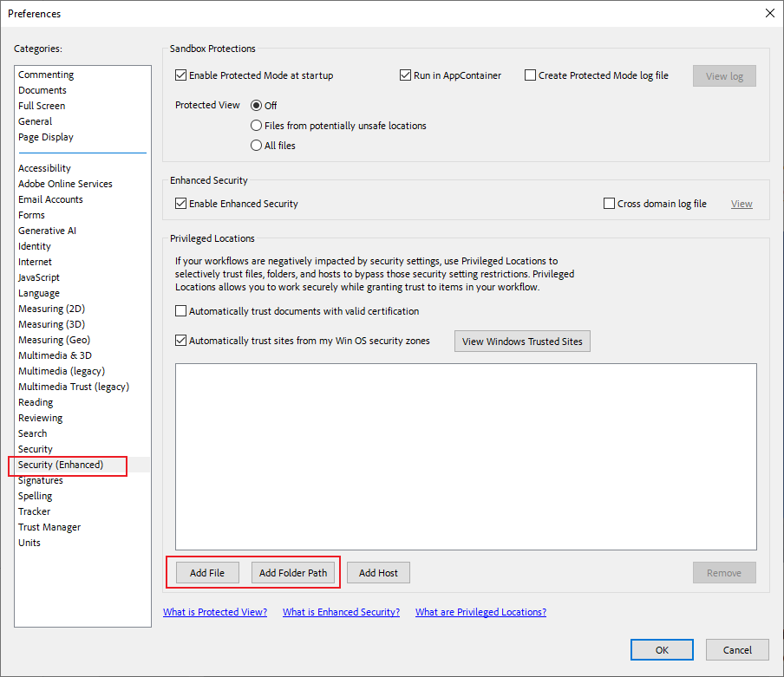784x677 pixels.
Task: Enable Create Protected Mode log file
Action: [x=530, y=75]
